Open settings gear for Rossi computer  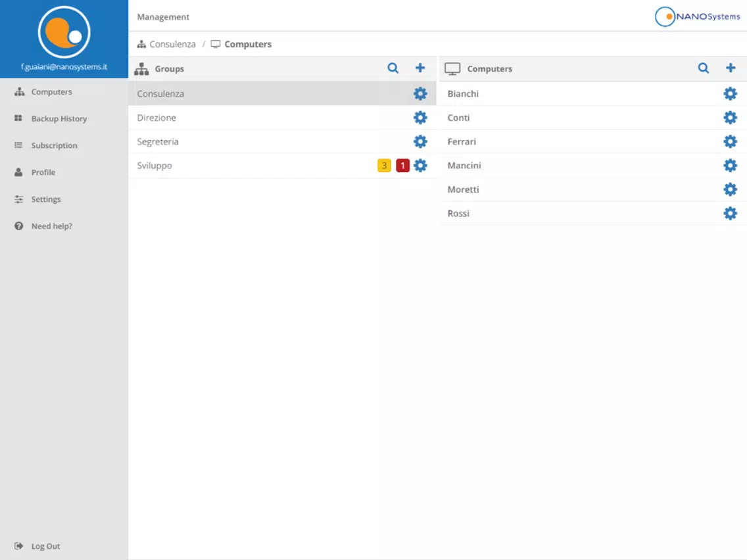(731, 214)
